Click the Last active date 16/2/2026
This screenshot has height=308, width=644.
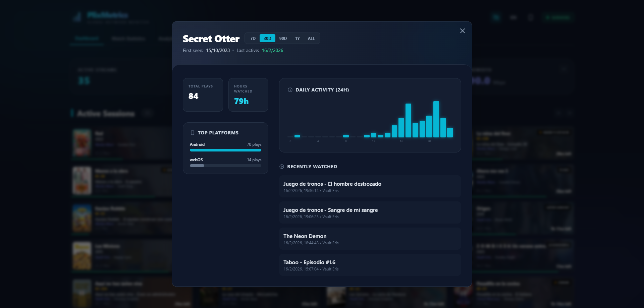click(272, 50)
